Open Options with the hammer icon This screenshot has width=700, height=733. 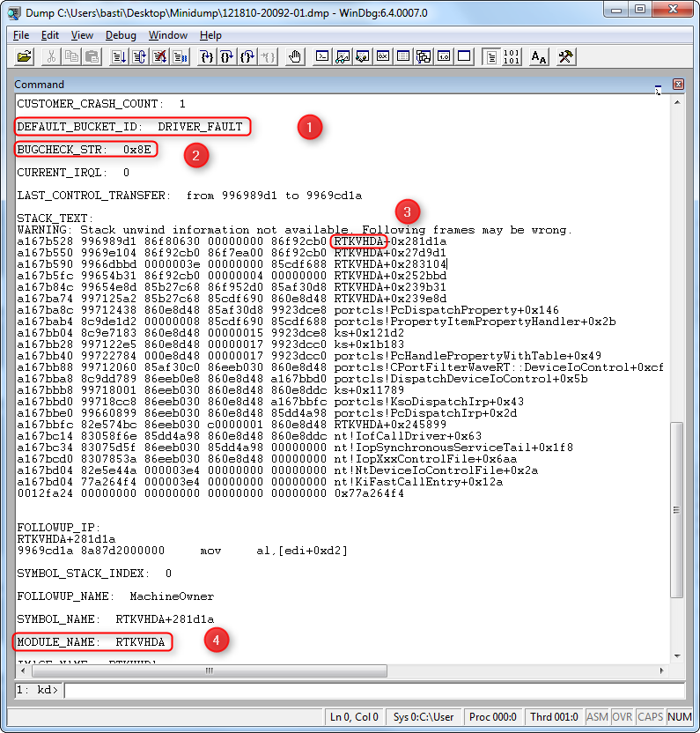[565, 56]
